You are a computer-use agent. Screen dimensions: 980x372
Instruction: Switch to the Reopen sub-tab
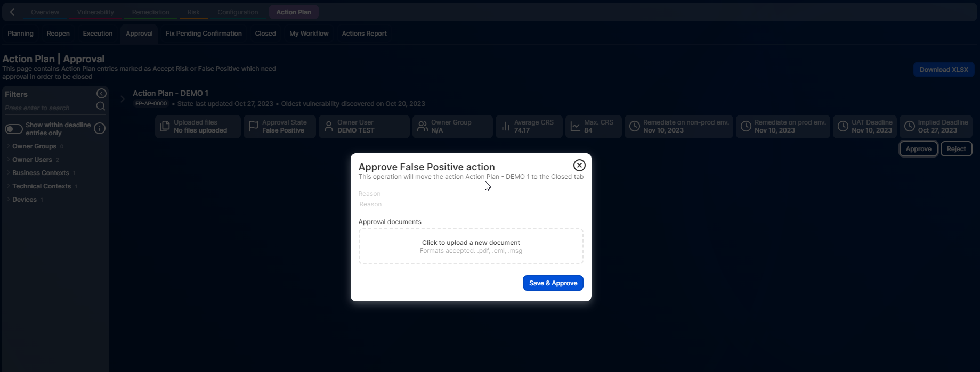tap(58, 34)
